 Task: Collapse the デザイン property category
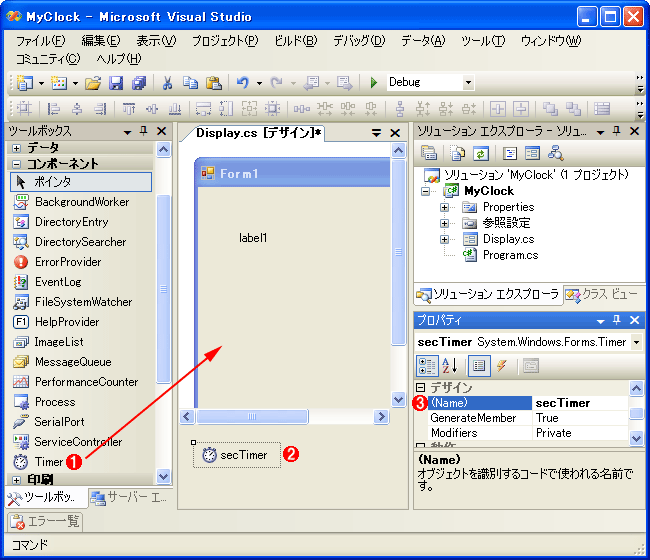click(420, 388)
